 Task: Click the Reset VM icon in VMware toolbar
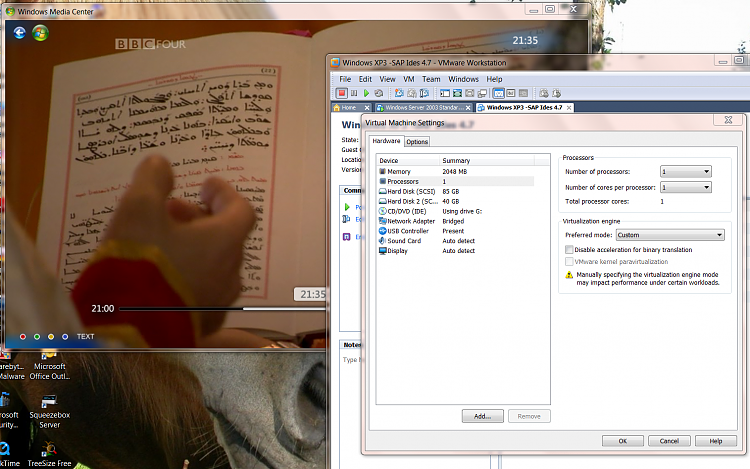tap(379, 93)
